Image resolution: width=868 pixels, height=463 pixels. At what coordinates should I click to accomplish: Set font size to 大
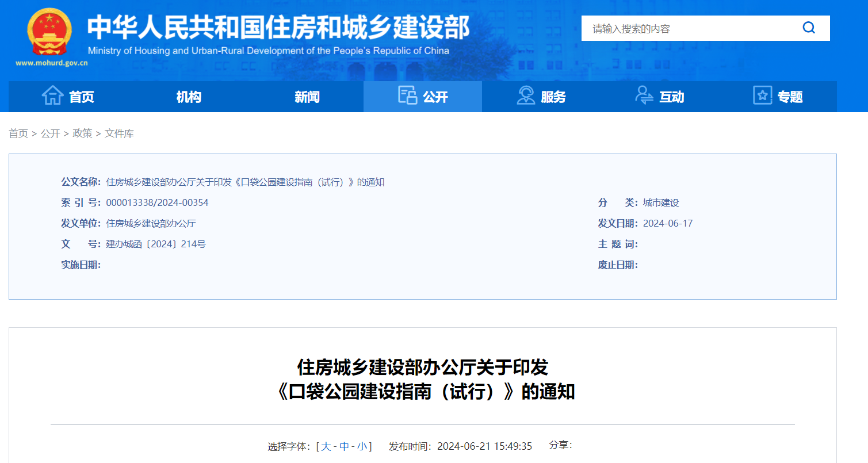[x=326, y=446]
